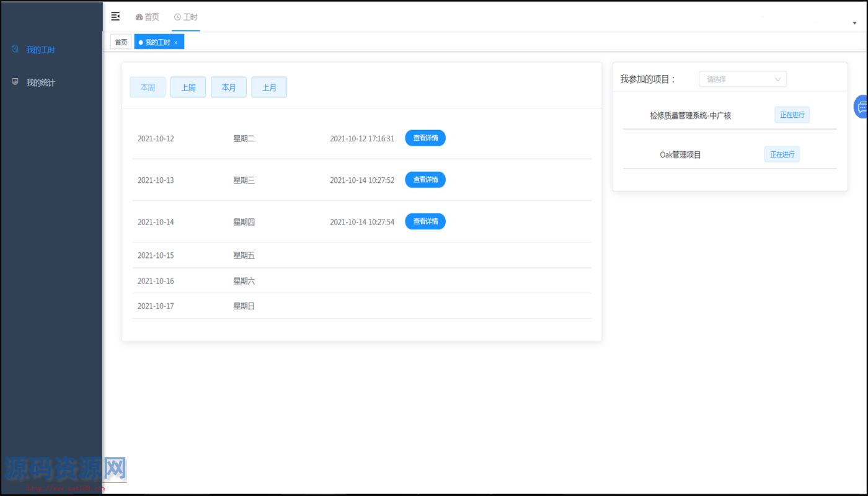Click date 2021-10-17
The height and width of the screenshot is (496, 868).
point(156,306)
